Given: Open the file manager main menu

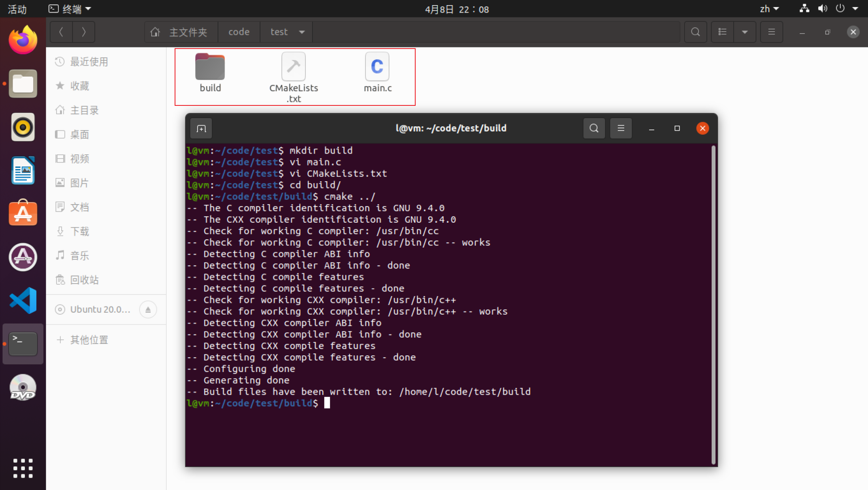Looking at the screenshot, I should pos(771,32).
